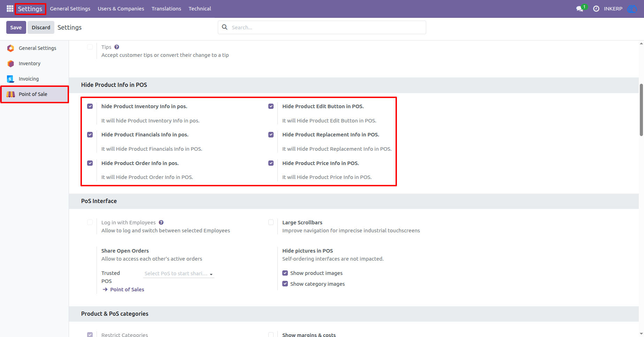Click the Point of Sale sidebar icon
The width and height of the screenshot is (644, 337).
click(11, 94)
